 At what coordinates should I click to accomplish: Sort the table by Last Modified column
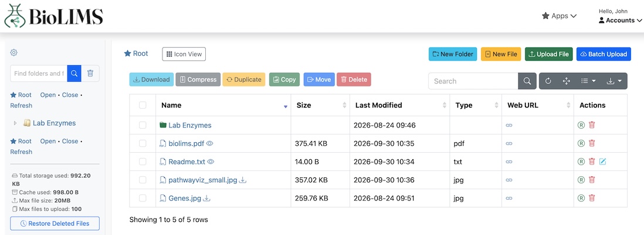(x=399, y=105)
